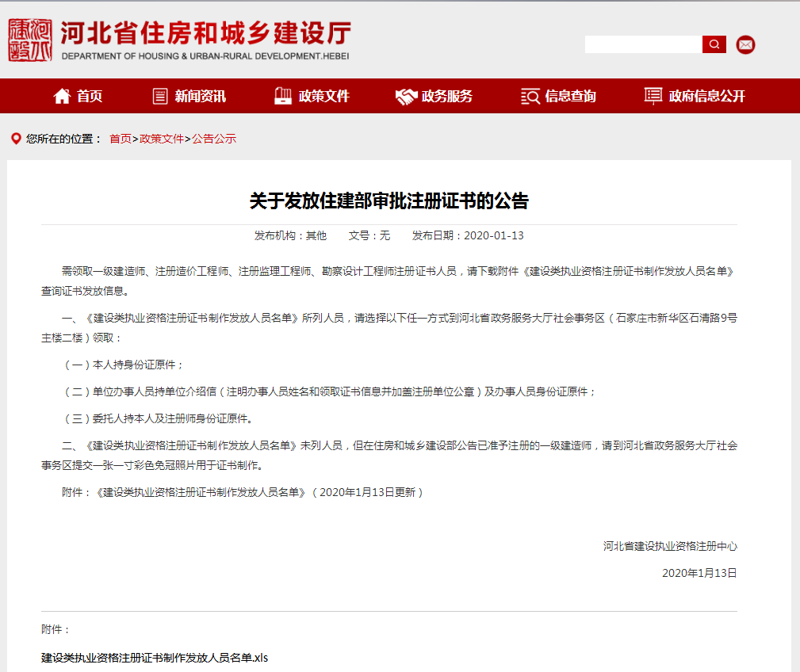Click the location pin icon in breadcrumb bar
The image size is (800, 672).
point(14,139)
